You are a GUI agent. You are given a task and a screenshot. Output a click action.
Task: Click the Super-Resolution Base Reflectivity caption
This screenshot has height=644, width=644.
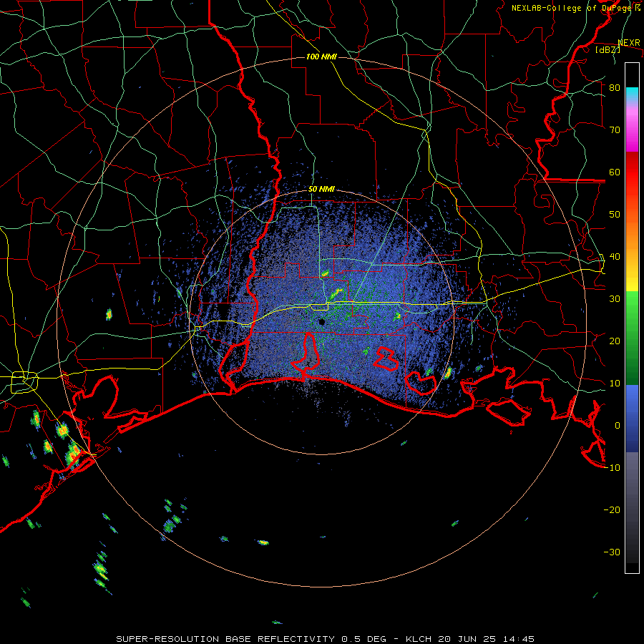(325, 639)
